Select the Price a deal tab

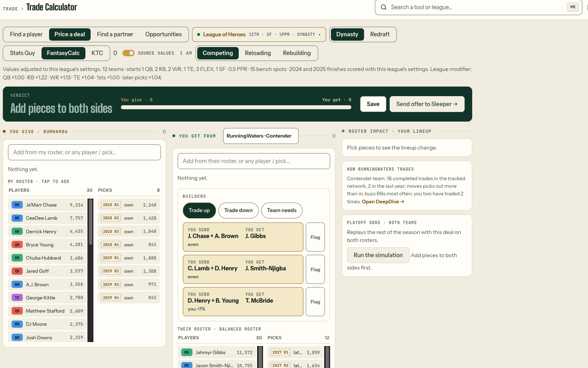coord(70,34)
